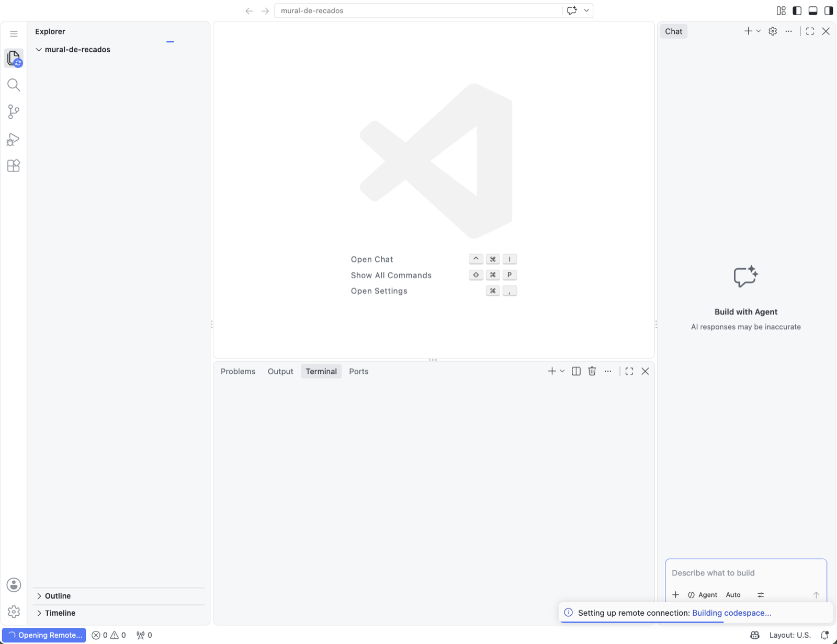Click the Opening Remote status button

(45, 635)
